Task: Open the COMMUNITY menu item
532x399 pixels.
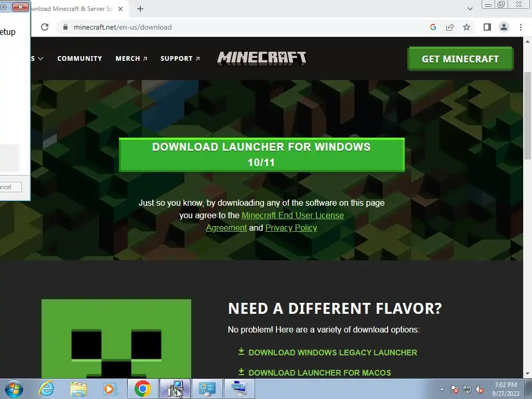Action: click(79, 58)
